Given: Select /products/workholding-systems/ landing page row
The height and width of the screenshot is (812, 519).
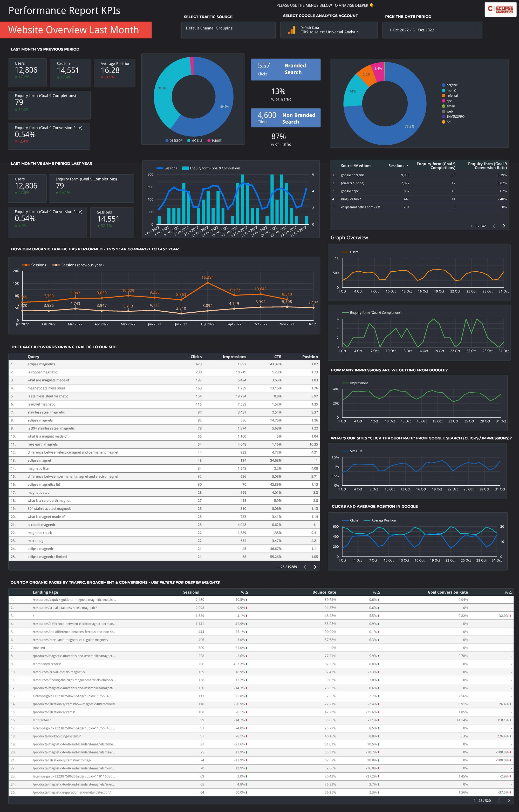Looking at the screenshot, I should point(260,736).
